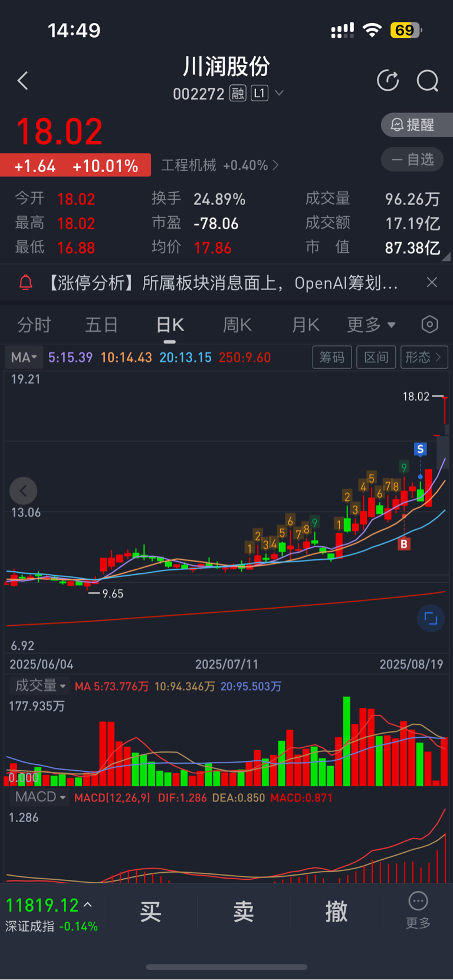
Task: Tap stock code 002272
Action: 198,94
